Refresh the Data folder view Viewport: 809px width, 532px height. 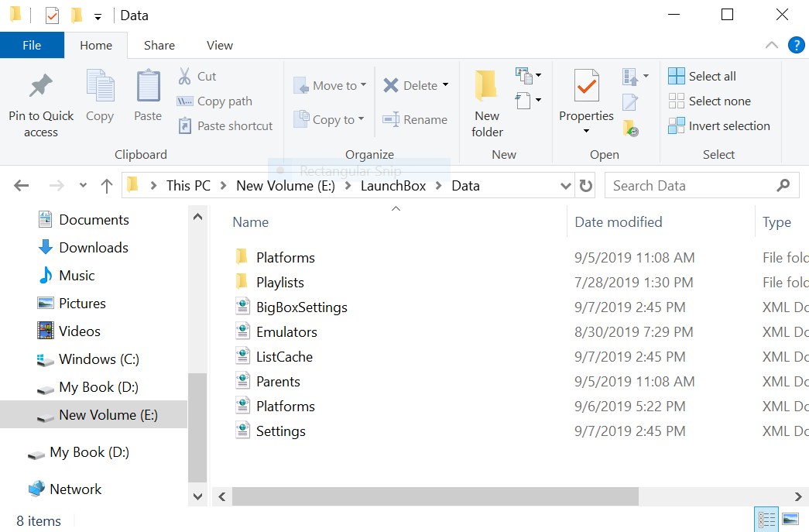tap(585, 186)
